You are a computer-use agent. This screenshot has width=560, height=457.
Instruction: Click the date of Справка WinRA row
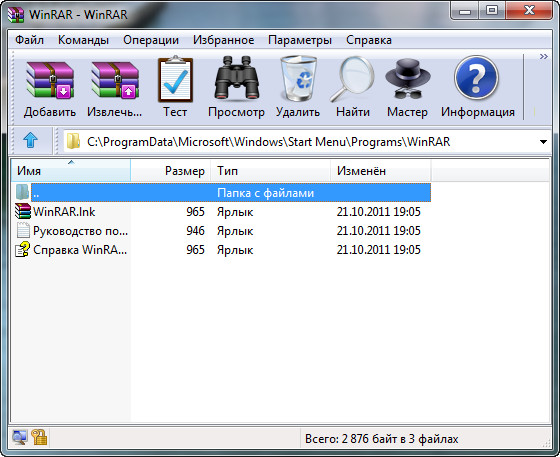click(x=379, y=250)
